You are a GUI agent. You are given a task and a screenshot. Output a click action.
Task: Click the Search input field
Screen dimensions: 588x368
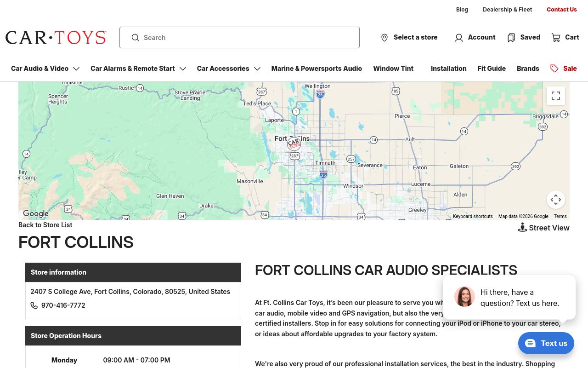point(239,37)
